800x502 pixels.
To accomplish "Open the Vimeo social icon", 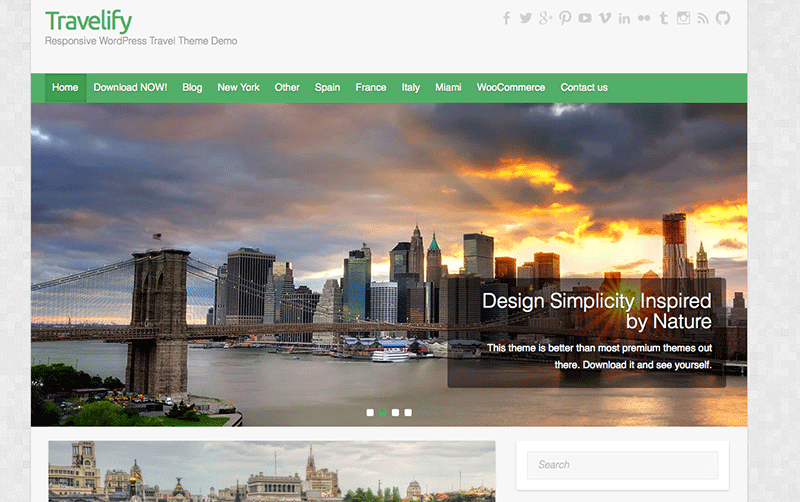I will 605,18.
